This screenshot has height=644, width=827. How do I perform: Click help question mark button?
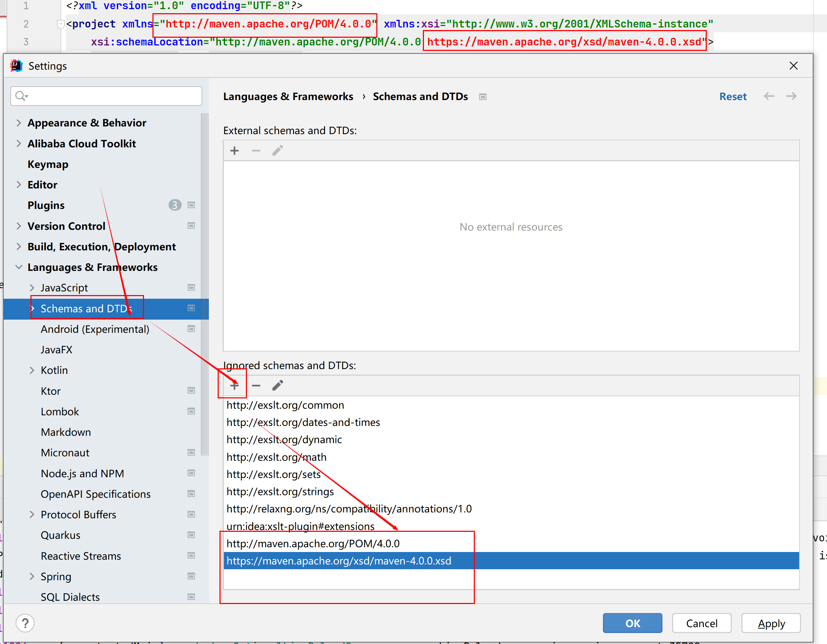tap(25, 623)
